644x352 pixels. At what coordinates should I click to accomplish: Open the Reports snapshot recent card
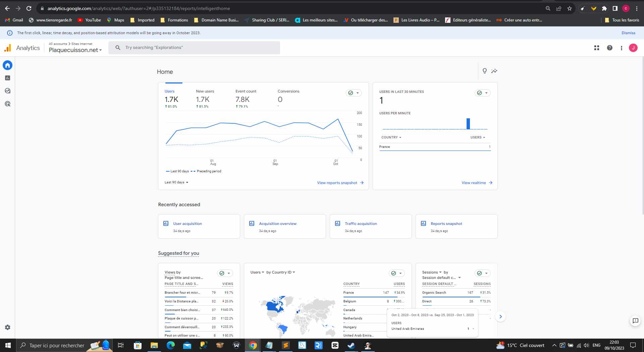[457, 227]
